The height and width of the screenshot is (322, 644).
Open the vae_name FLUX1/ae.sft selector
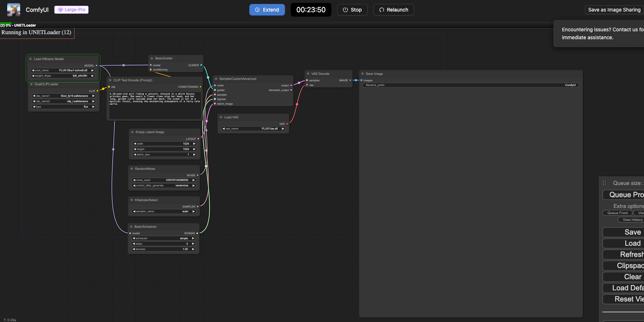tap(253, 129)
